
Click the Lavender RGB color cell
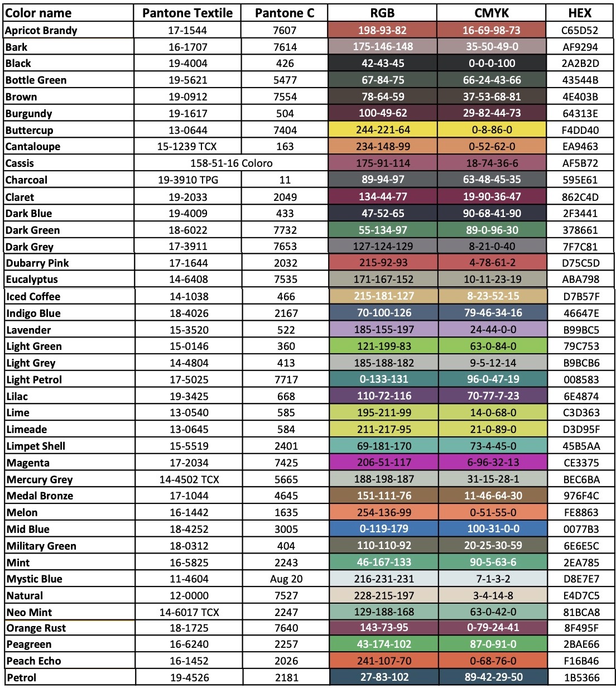pyautogui.click(x=383, y=330)
